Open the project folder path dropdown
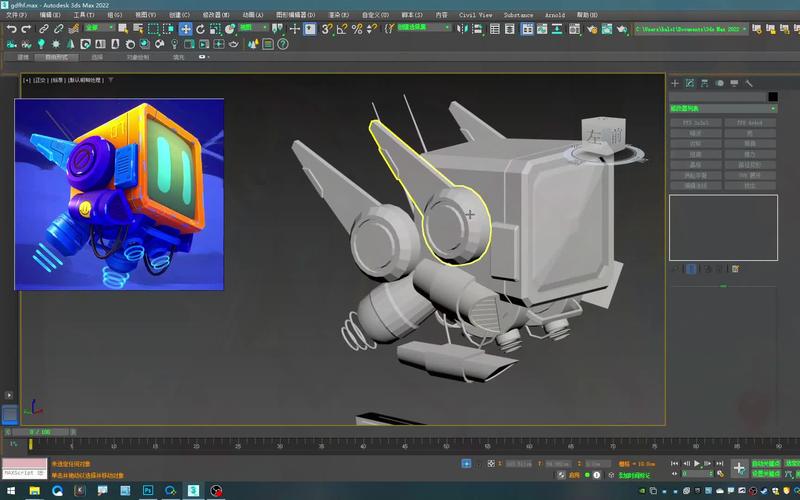The image size is (800, 500). [x=691, y=29]
